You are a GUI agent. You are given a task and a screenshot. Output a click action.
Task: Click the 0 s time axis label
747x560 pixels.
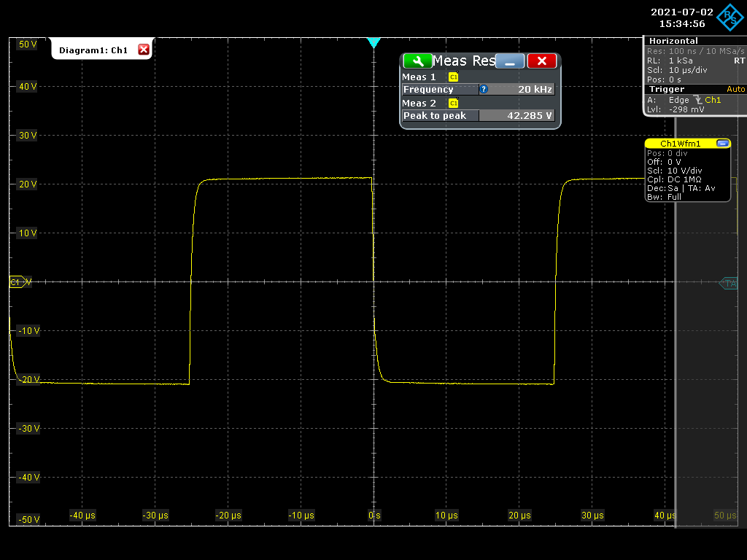click(374, 516)
